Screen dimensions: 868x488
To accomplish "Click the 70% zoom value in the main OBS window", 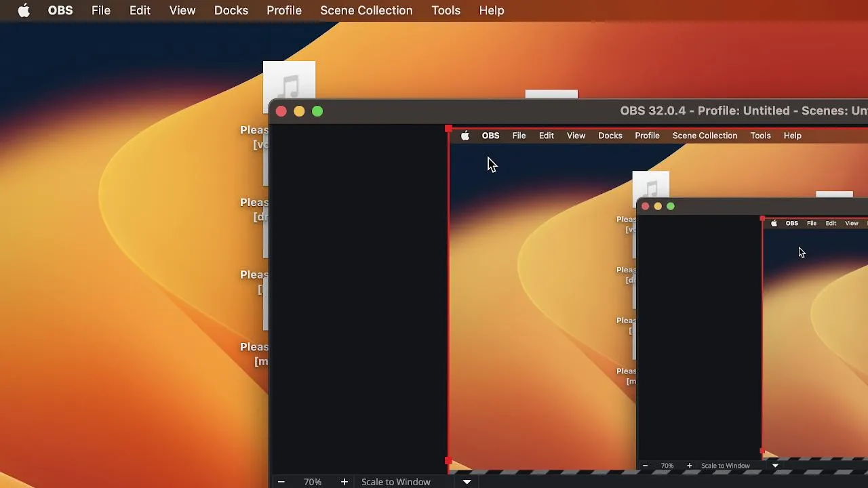I will 313,482.
